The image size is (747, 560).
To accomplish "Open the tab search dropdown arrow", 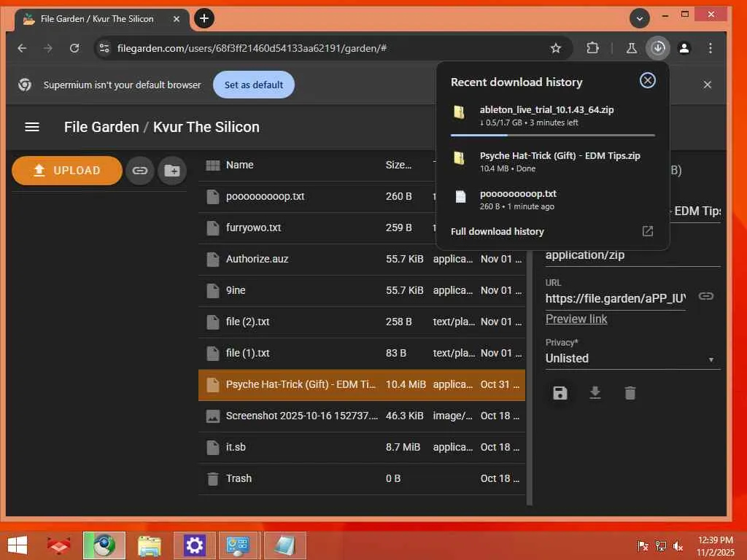I will 639,18.
